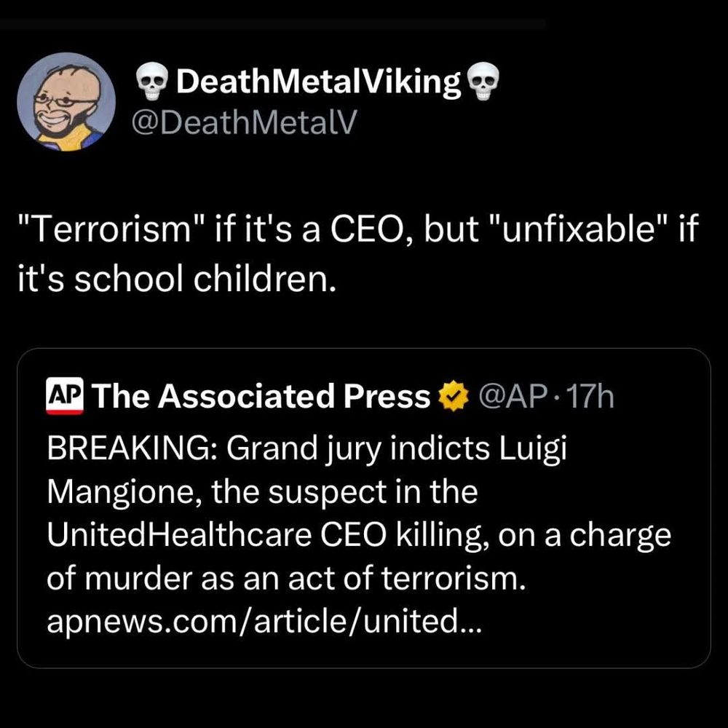Open the DeathMetalViking profile avatar
728x728 pixels.
[67, 103]
